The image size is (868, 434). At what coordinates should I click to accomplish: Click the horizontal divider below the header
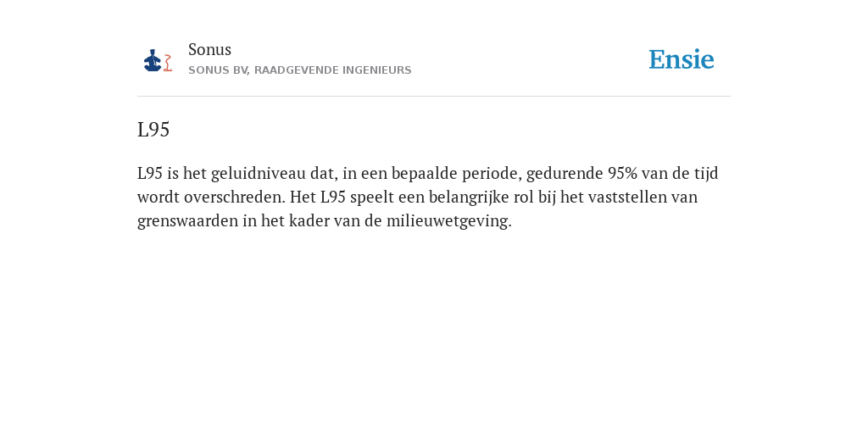pos(434,97)
